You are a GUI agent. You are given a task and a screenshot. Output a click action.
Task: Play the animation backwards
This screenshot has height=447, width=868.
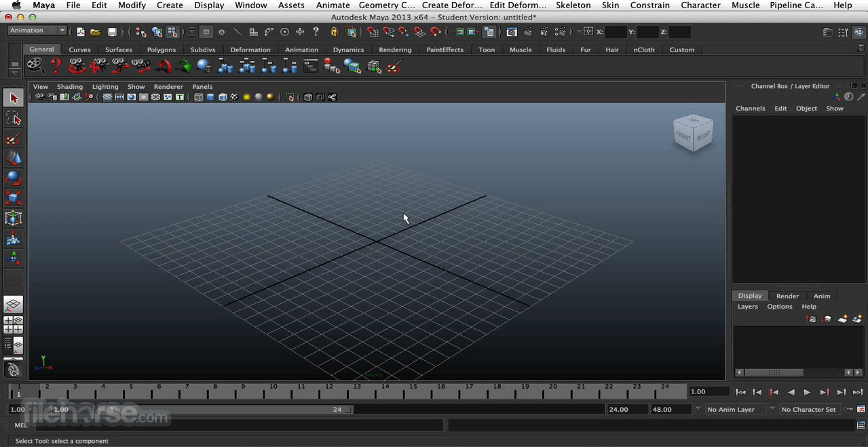tap(791, 392)
